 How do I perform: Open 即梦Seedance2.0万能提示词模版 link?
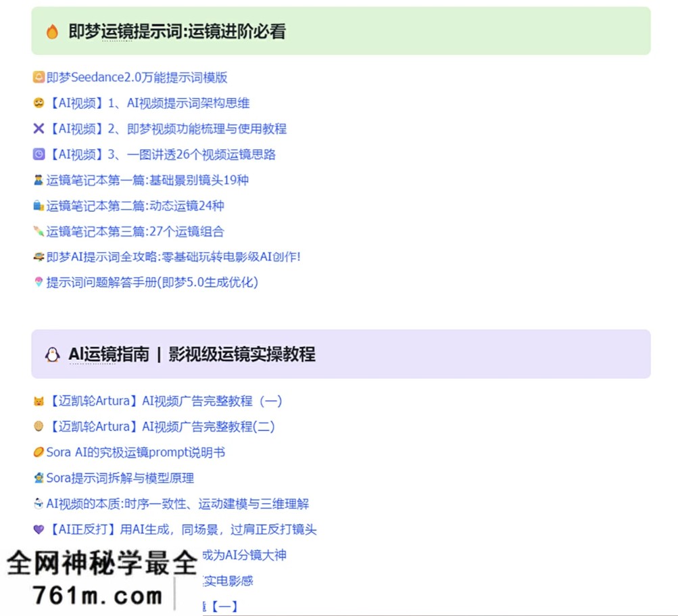[x=137, y=78]
